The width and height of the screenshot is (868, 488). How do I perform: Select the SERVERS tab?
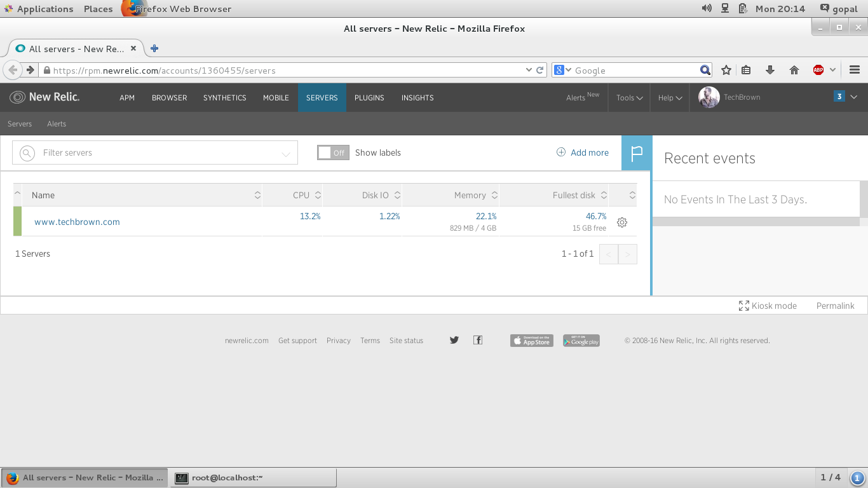point(322,98)
